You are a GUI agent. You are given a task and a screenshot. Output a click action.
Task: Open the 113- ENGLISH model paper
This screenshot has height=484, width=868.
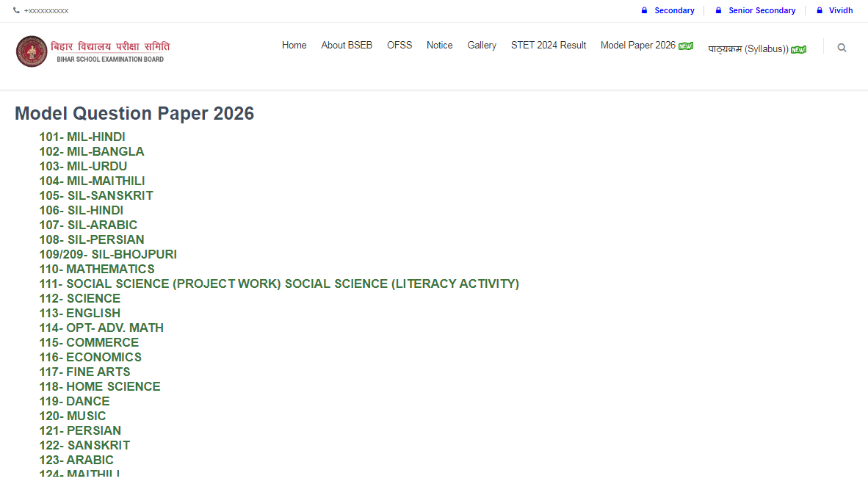(x=80, y=313)
